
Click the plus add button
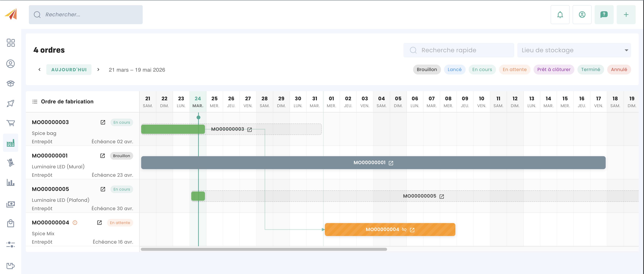[626, 14]
